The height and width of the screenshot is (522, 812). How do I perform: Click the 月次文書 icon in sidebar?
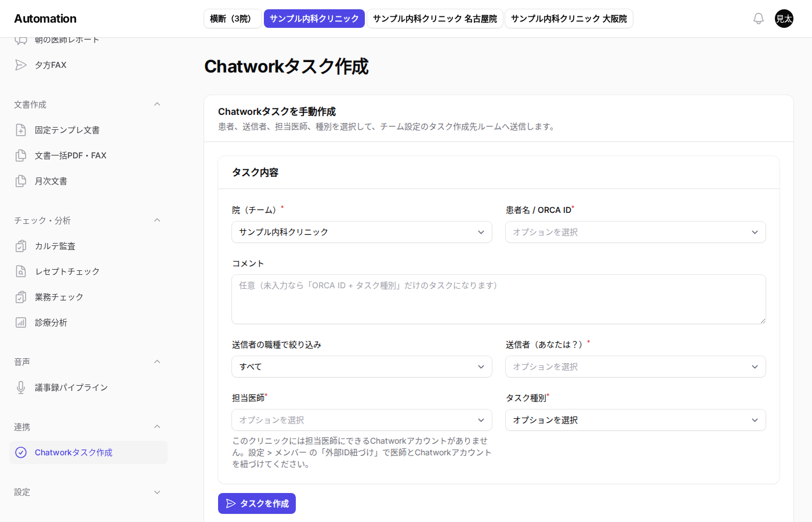point(21,181)
